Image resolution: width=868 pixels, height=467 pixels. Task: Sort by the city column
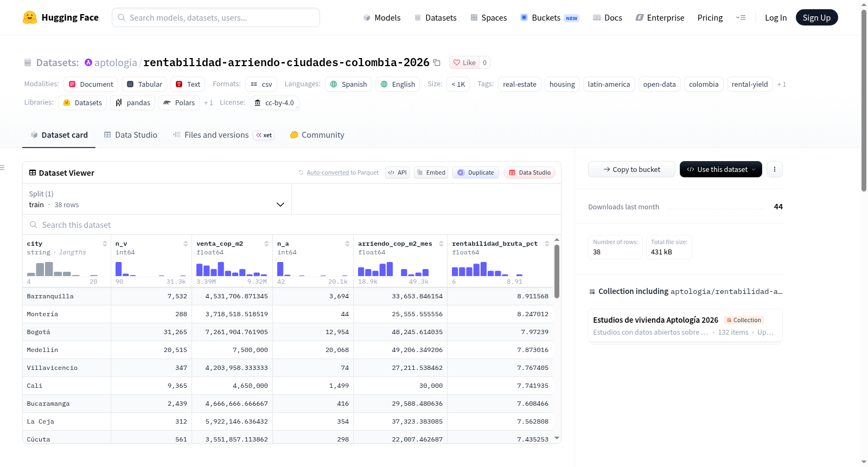pos(105,244)
